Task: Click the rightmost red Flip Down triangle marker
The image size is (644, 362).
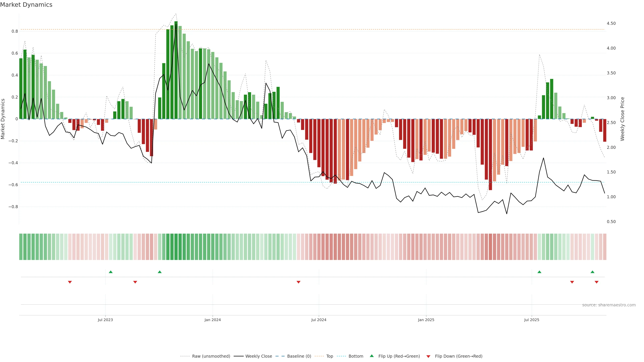Action: pos(597,282)
